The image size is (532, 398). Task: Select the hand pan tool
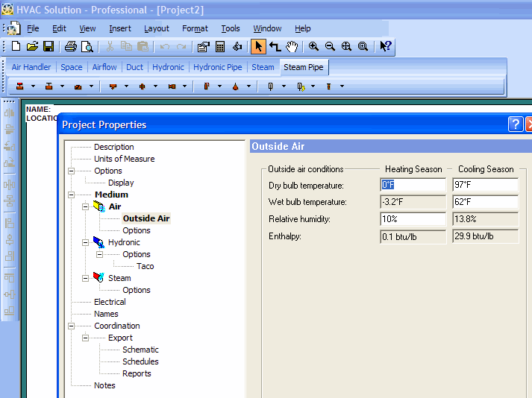pos(292,46)
